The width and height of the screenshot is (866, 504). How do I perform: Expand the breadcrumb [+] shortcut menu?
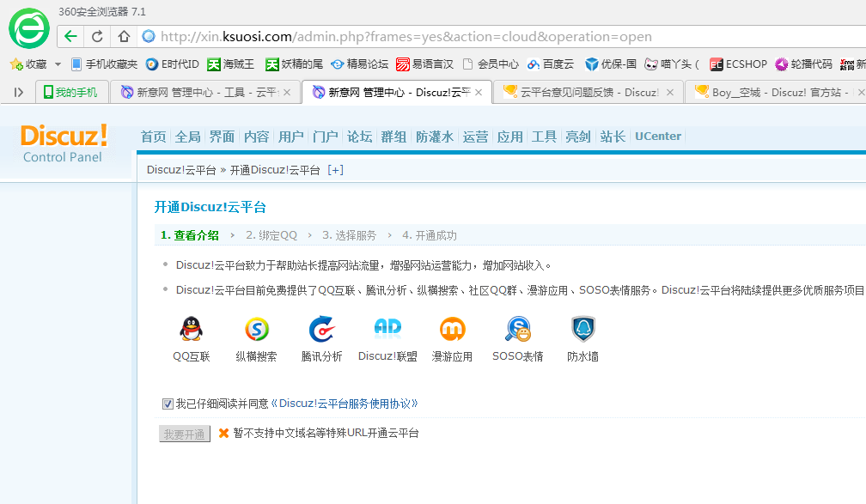click(336, 169)
